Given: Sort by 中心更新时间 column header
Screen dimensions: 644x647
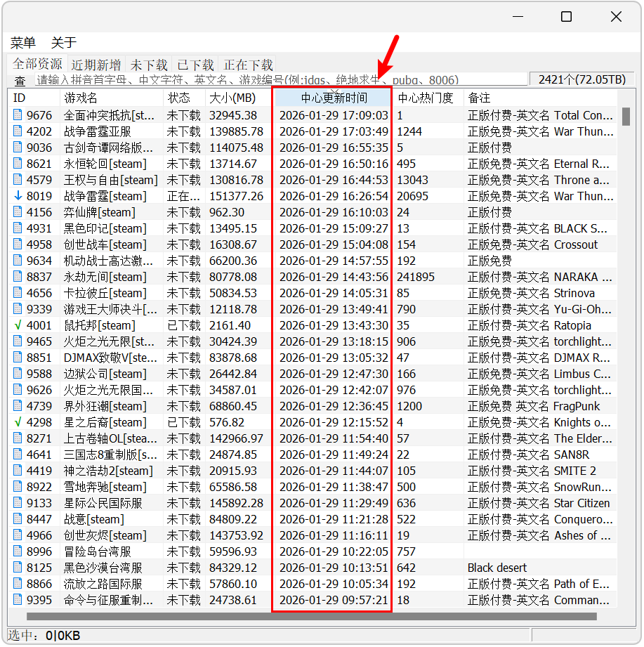Looking at the screenshot, I should point(332,98).
